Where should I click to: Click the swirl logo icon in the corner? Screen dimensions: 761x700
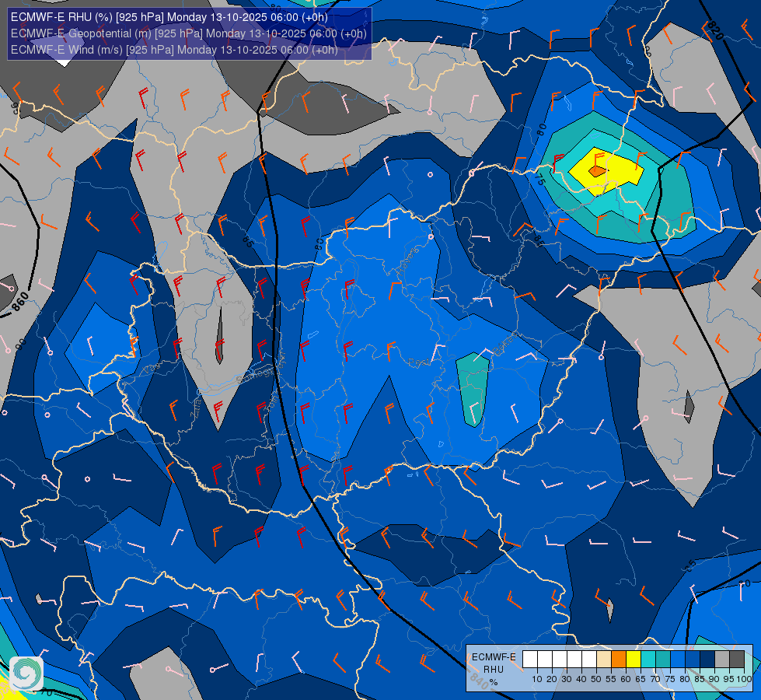pos(26,672)
